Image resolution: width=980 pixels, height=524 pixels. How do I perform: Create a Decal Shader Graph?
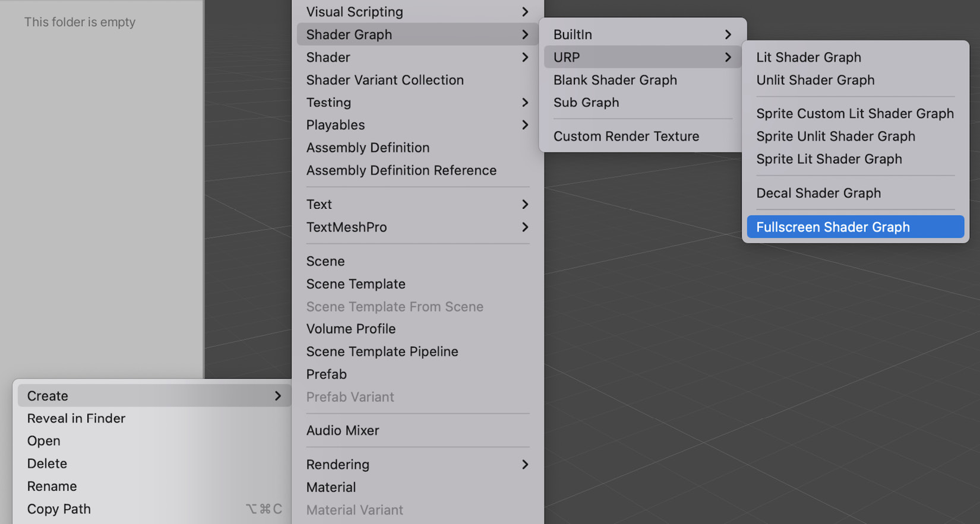[855, 193]
